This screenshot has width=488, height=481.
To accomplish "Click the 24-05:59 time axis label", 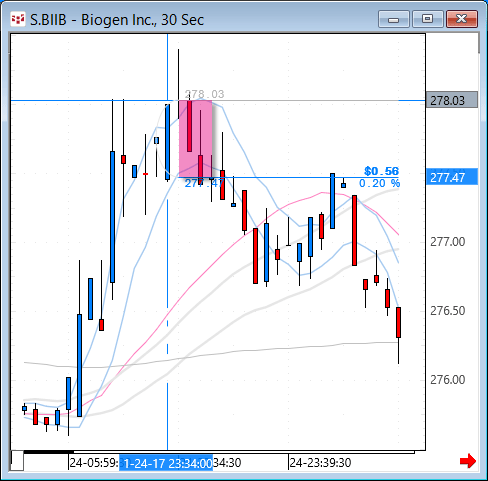I will [94, 463].
